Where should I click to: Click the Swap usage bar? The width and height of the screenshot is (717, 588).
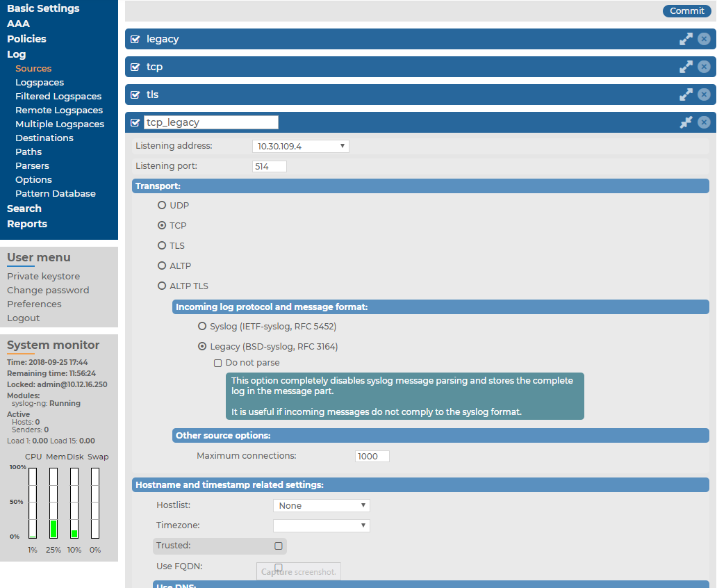pyautogui.click(x=95, y=503)
